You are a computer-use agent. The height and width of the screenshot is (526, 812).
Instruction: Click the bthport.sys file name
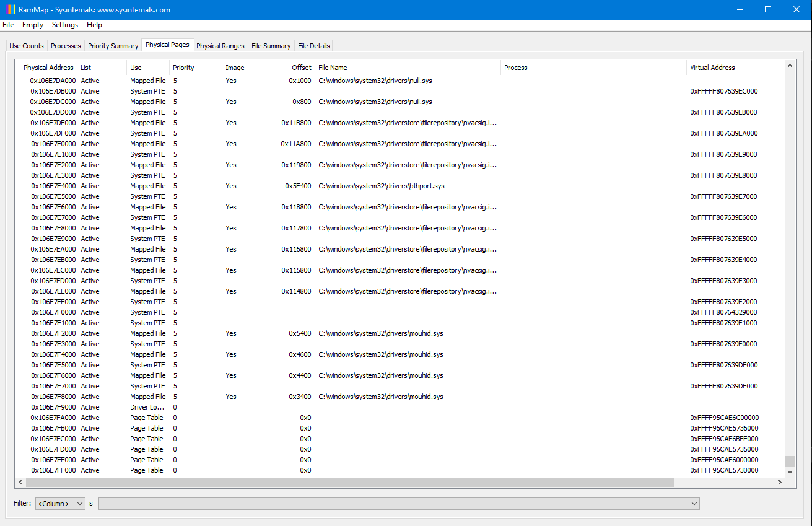pos(382,186)
